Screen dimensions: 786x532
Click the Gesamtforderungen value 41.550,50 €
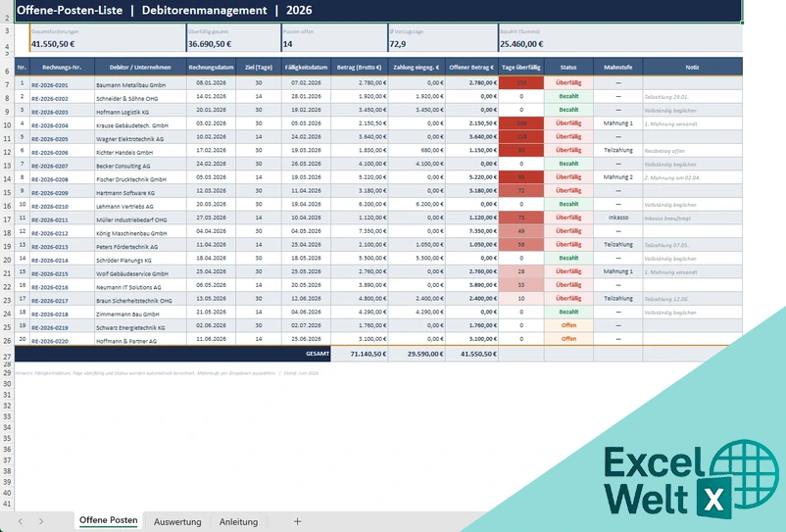tap(53, 44)
